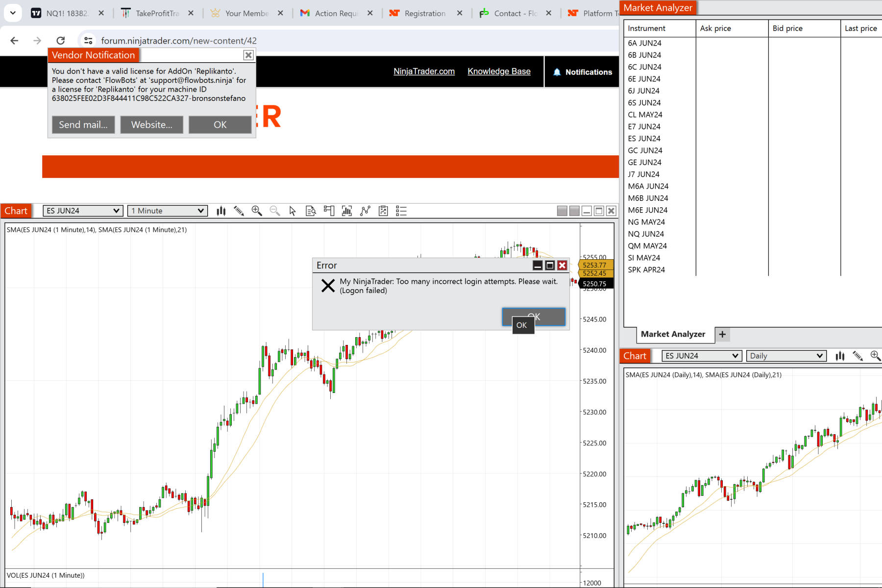Open indicators icon in chart toolbar
This screenshot has width=882, height=588.
click(365, 211)
